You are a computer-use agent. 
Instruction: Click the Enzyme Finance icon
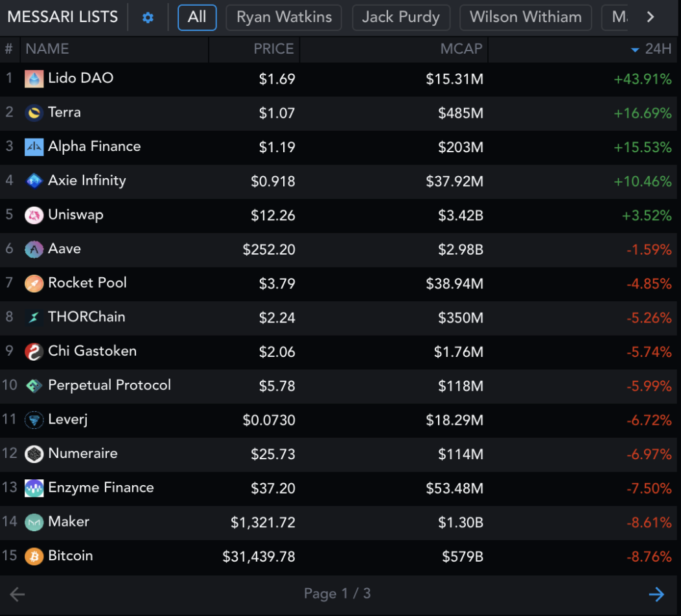(x=34, y=488)
